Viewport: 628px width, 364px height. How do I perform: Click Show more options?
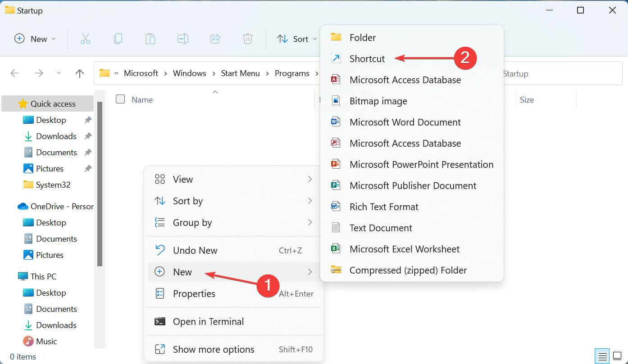click(x=213, y=349)
